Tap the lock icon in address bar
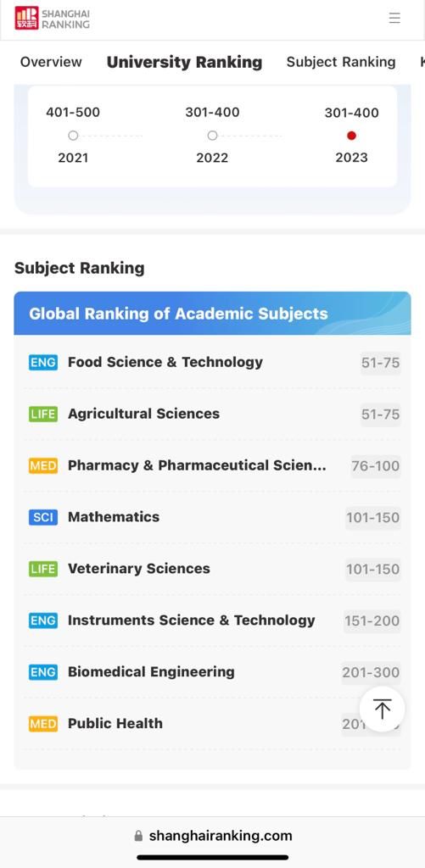 click(x=138, y=836)
